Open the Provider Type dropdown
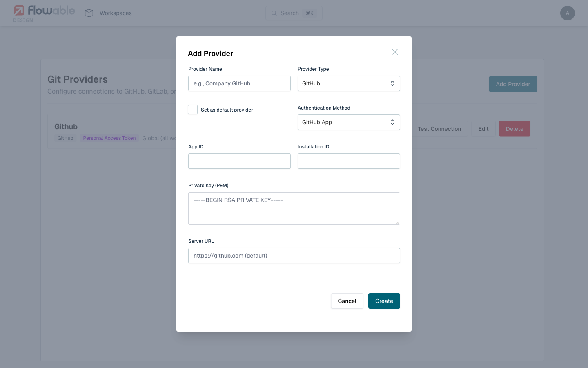The height and width of the screenshot is (368, 588). [349, 83]
